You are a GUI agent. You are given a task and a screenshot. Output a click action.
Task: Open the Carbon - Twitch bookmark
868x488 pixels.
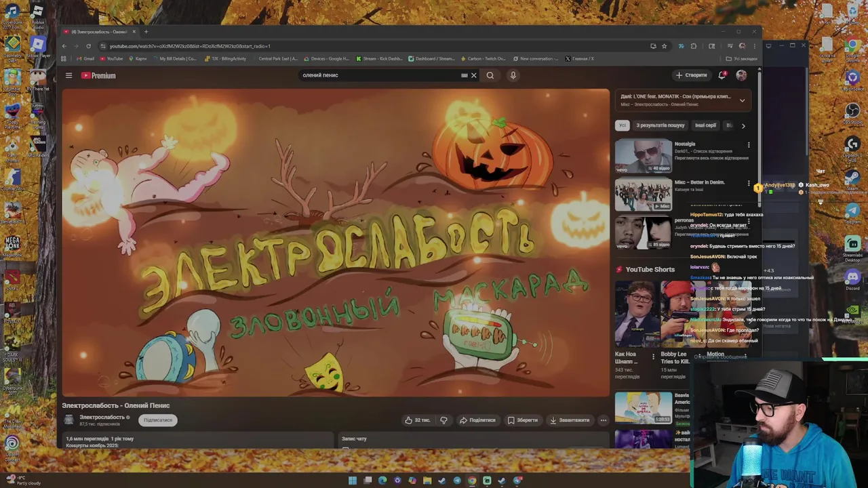[x=484, y=59]
